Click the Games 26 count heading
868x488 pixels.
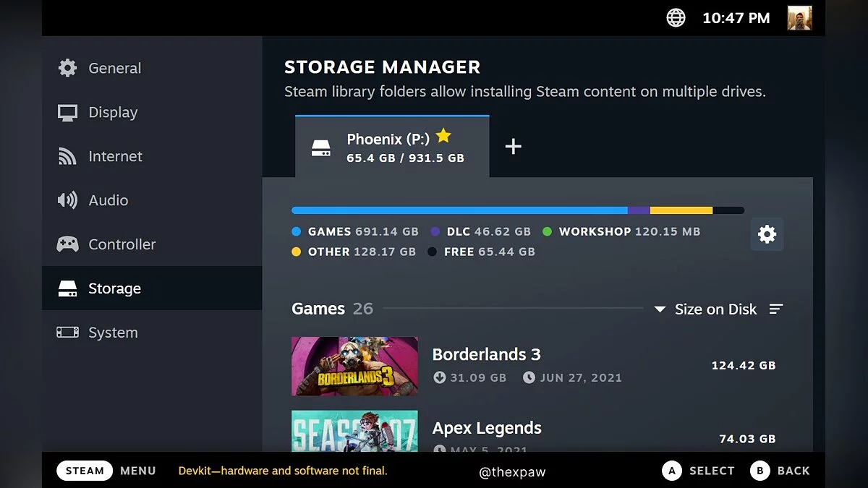click(x=332, y=309)
